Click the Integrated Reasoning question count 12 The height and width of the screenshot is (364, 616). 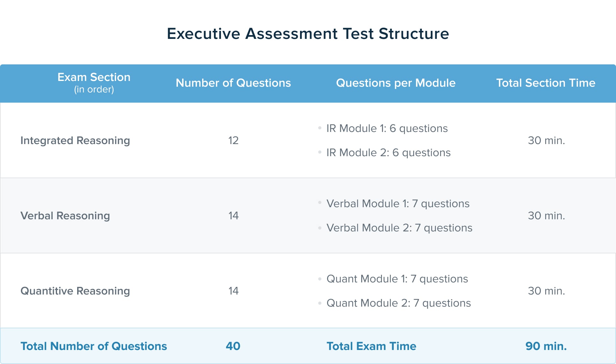pyautogui.click(x=233, y=141)
